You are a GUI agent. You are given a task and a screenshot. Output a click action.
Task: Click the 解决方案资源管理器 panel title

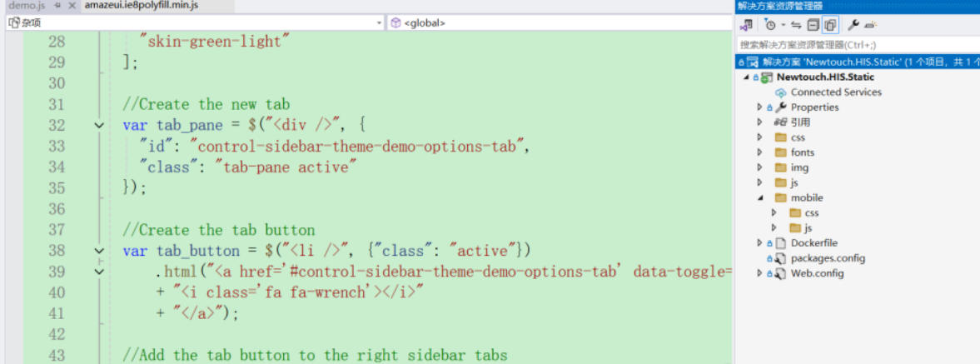coord(780,7)
